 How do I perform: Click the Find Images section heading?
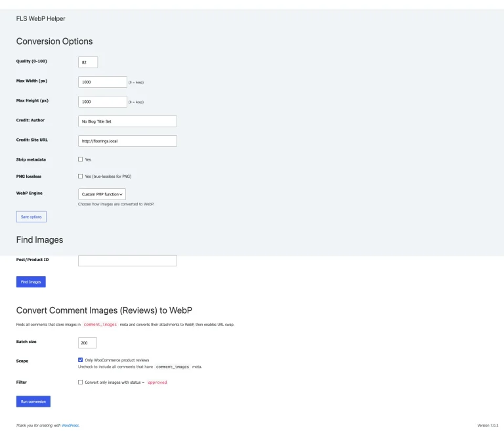point(39,239)
